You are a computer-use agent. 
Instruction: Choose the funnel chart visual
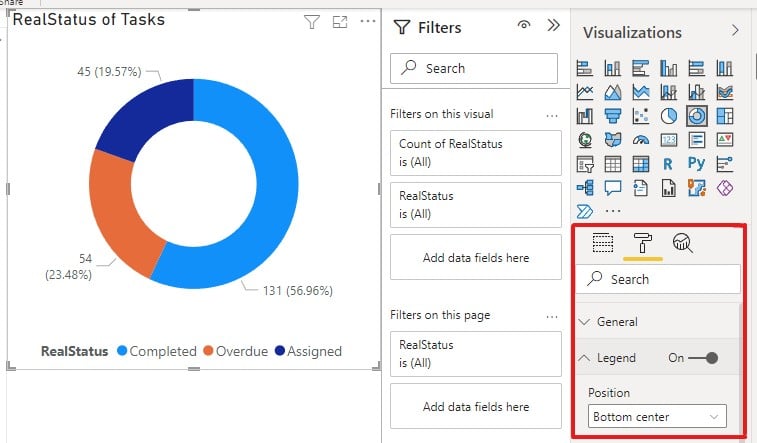[613, 116]
